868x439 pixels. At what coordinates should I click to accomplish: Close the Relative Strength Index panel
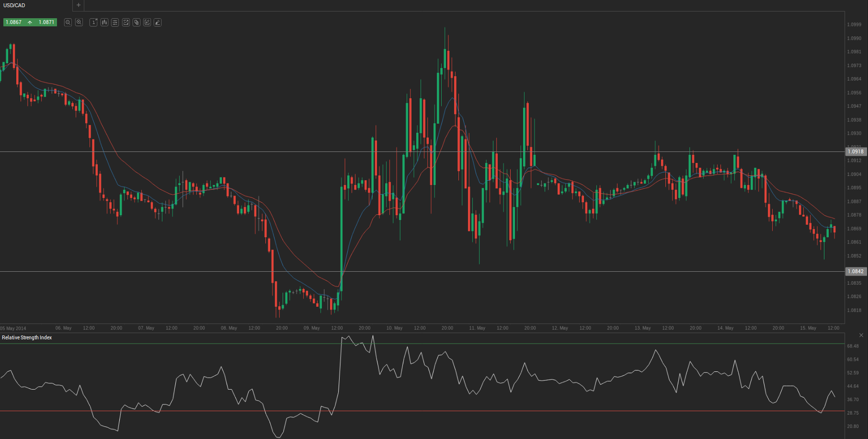[x=861, y=335]
